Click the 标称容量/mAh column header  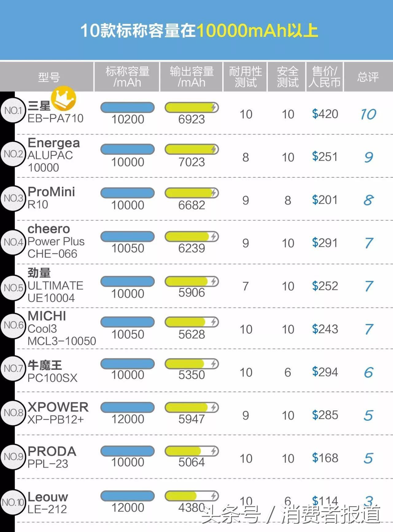point(127,77)
